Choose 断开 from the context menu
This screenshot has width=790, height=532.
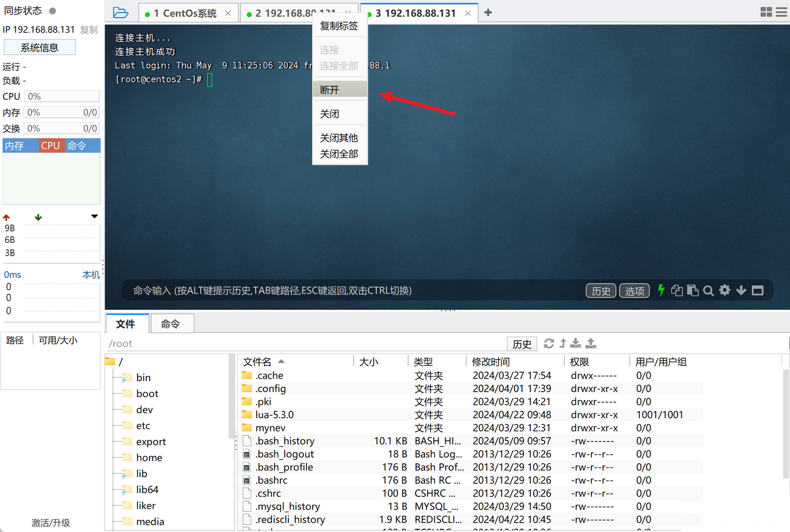coord(340,90)
